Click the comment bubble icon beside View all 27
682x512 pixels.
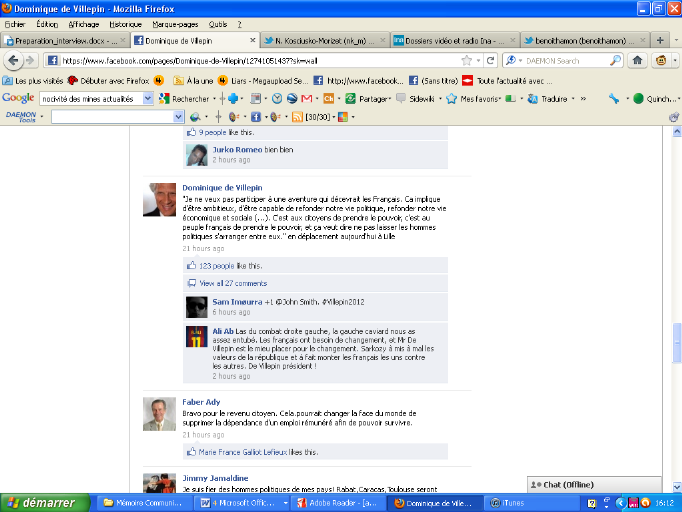click(x=191, y=283)
